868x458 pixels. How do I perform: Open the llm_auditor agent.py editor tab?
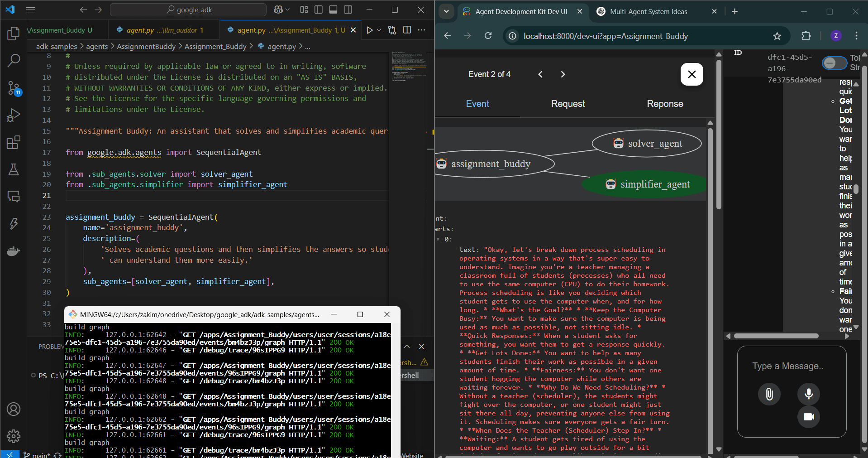point(165,30)
